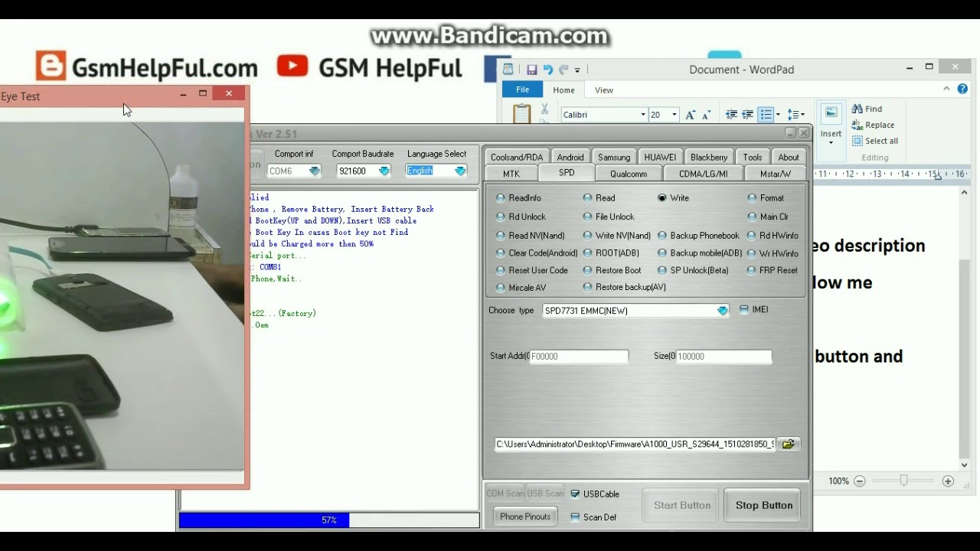Click the WordPad vertical scrollbar
The image size is (980, 551).
point(965,329)
